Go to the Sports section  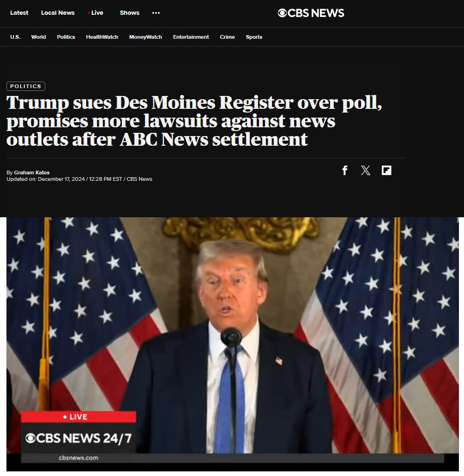coord(254,37)
